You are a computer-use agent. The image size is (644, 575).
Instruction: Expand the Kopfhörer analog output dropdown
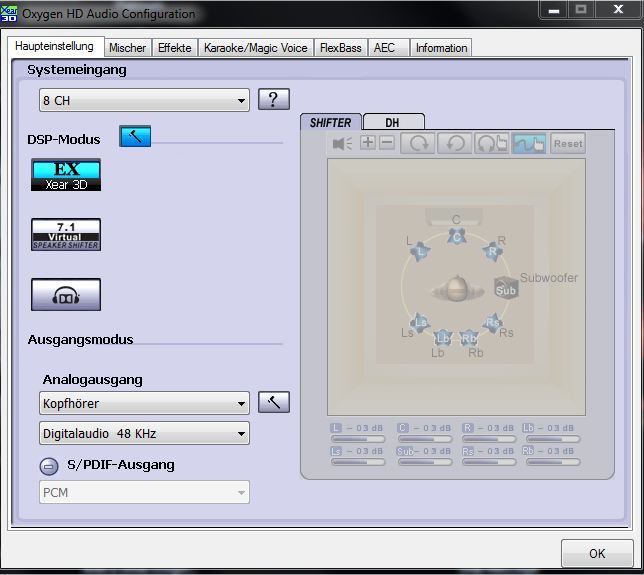coord(144,403)
